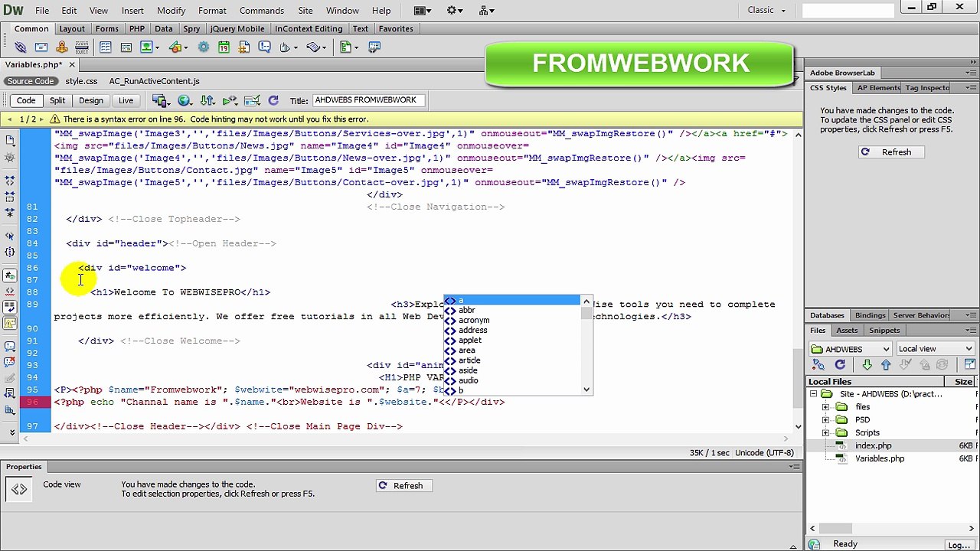Click the code hint list scrollbar thumb
980x551 pixels.
586,314
